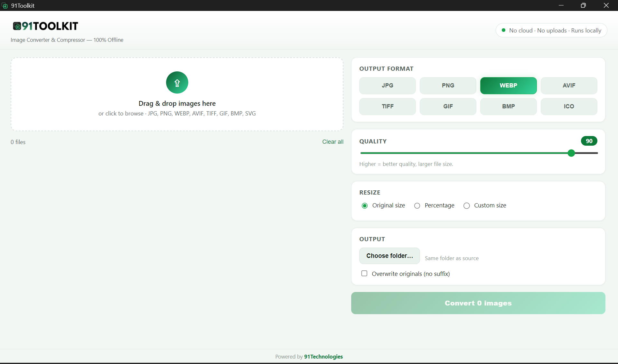Select the Original size resize option
Screen dimensions: 618x364
(x=365, y=206)
